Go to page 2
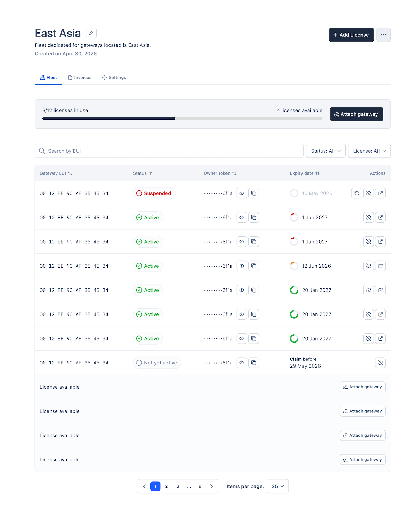Screen dimensions: 420x531 [166, 486]
